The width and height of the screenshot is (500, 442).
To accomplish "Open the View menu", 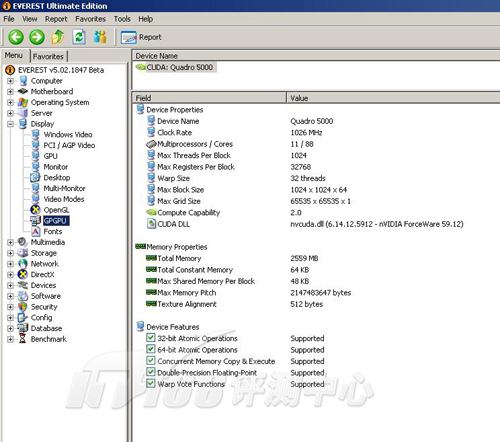I will tap(30, 19).
